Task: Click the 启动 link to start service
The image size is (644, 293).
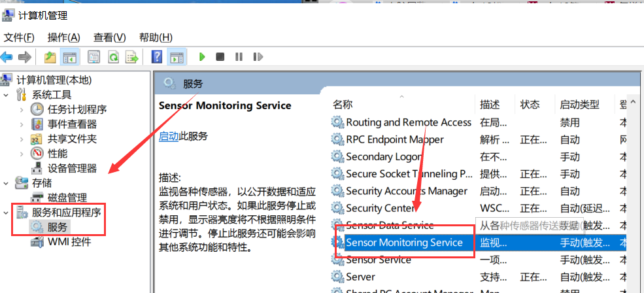Action: point(169,136)
